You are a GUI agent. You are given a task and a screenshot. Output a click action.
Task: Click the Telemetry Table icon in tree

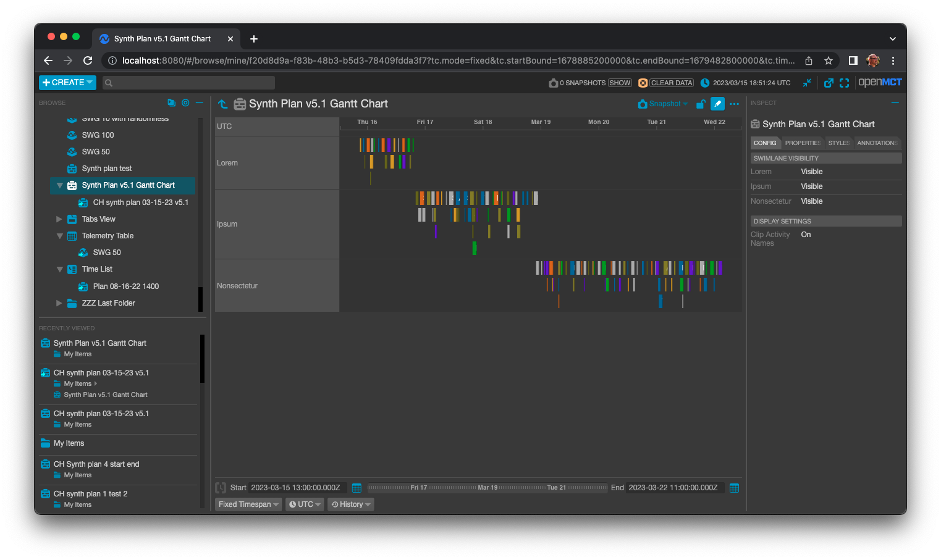coord(72,236)
